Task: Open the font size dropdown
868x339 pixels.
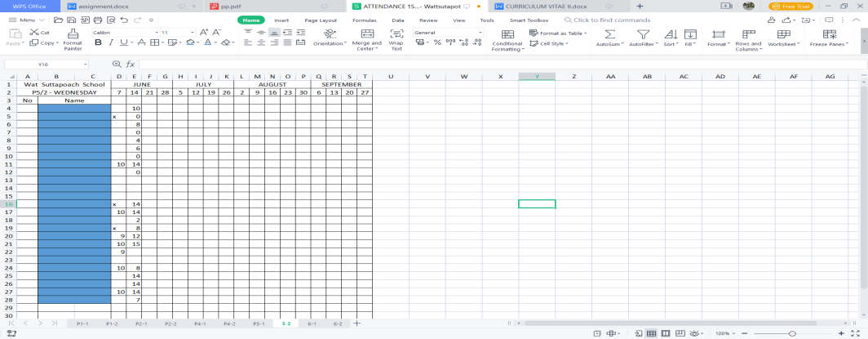Action: click(x=192, y=33)
